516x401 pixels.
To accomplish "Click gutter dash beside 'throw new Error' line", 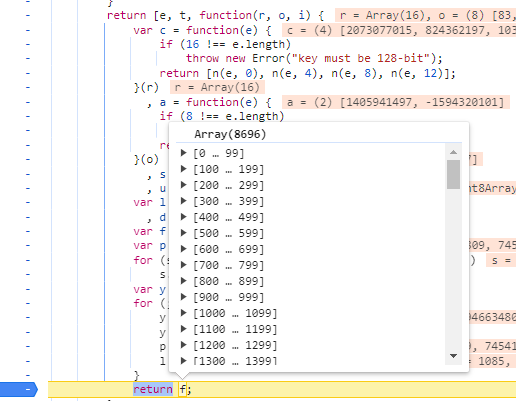I will (x=28, y=58).
